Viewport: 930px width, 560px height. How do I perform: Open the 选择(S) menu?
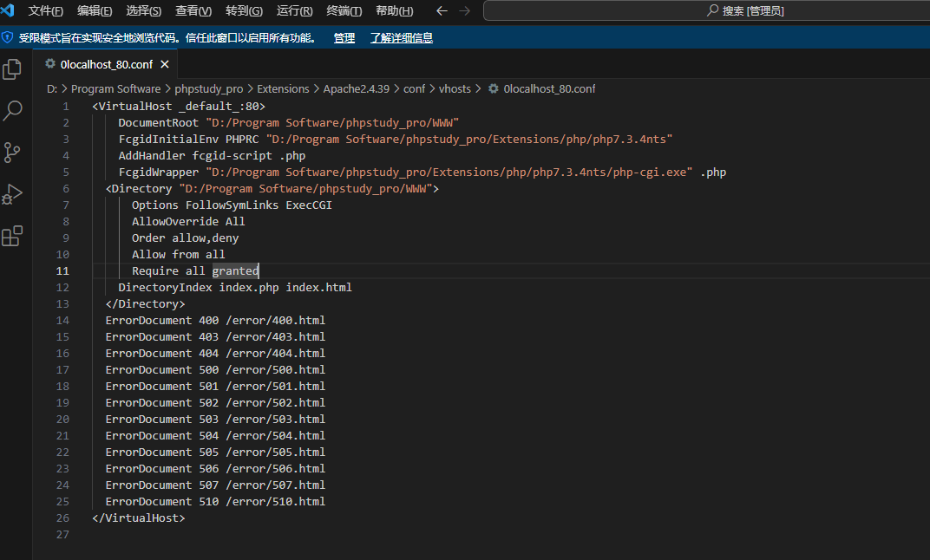[143, 10]
